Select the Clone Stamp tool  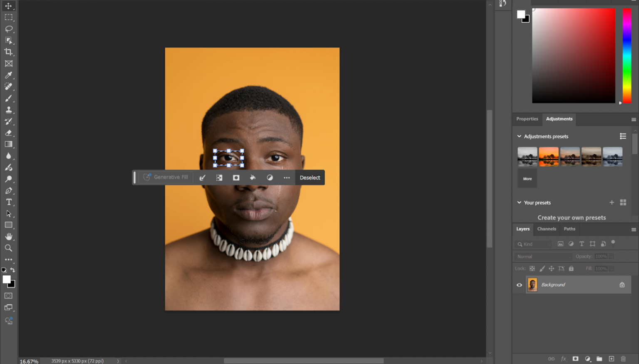coord(8,110)
